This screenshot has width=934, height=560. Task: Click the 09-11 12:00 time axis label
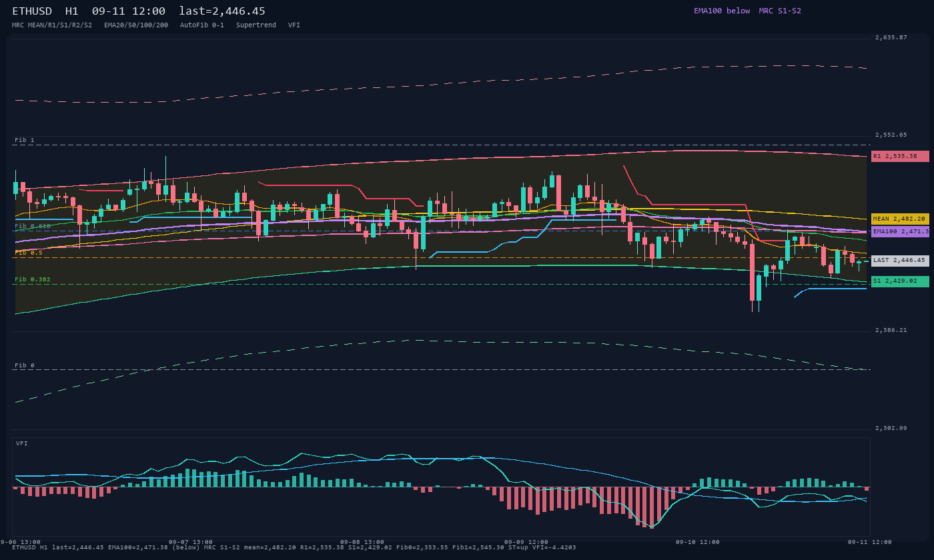coord(870,542)
